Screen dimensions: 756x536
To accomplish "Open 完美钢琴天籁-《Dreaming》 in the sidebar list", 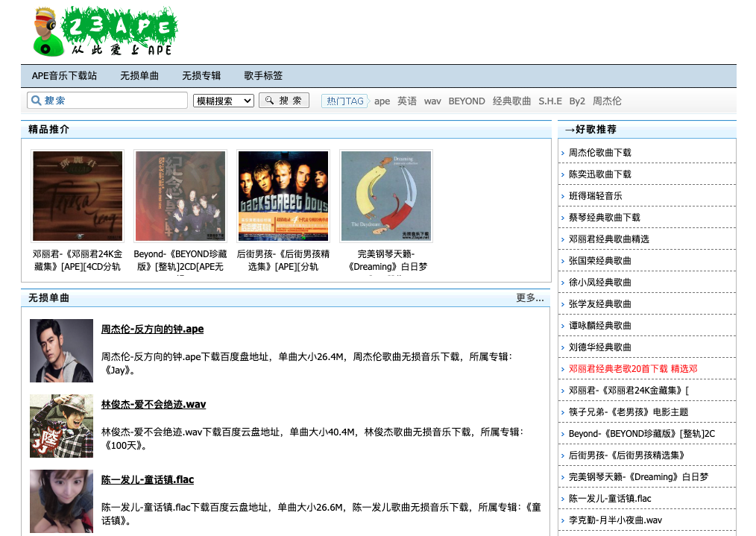I will (639, 477).
